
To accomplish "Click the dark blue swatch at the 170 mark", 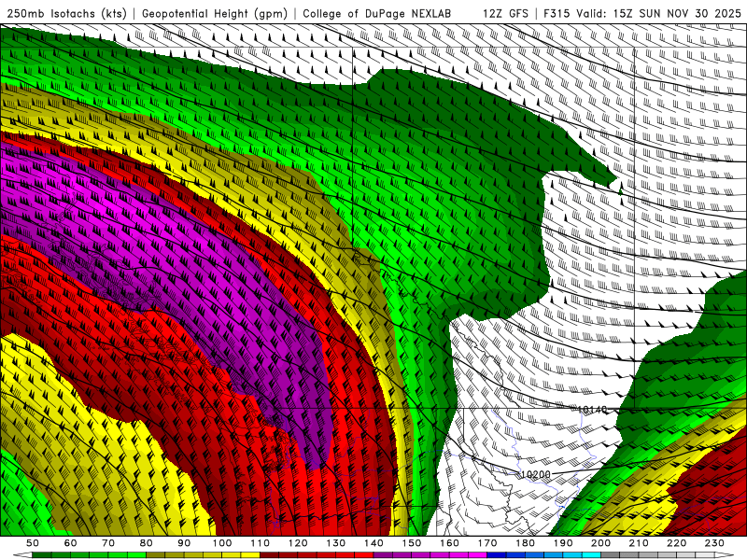I will (x=497, y=555).
